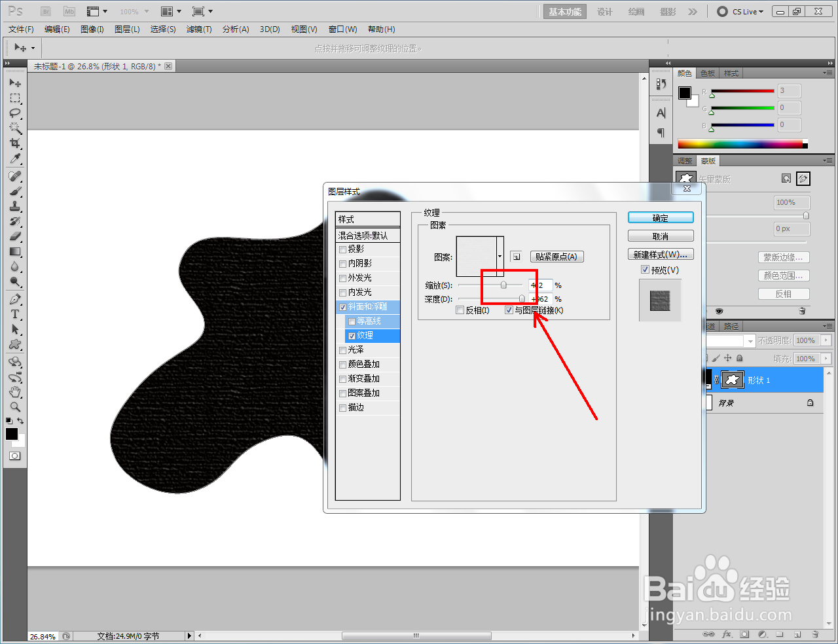Select the Rectangular Marquee tool
Viewport: 838px width, 644px height.
click(x=15, y=98)
